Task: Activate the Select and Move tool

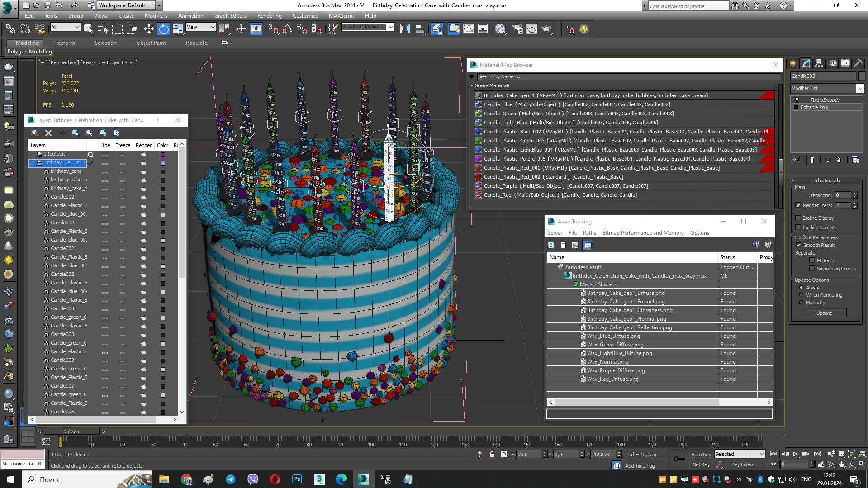Action: tap(149, 29)
